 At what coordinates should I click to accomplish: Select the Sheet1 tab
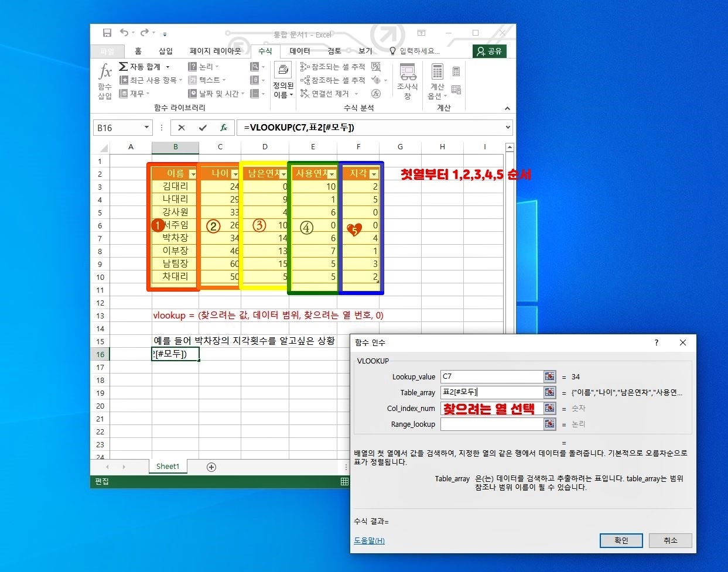click(x=168, y=467)
